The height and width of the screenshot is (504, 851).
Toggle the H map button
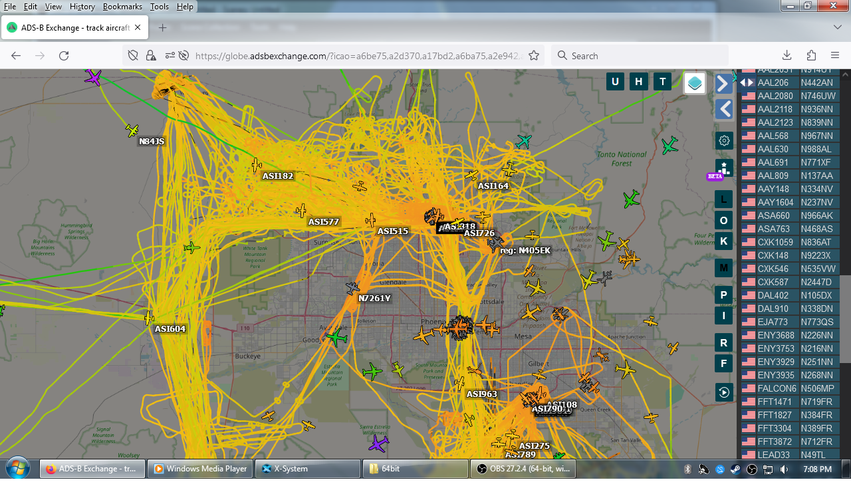coord(639,82)
